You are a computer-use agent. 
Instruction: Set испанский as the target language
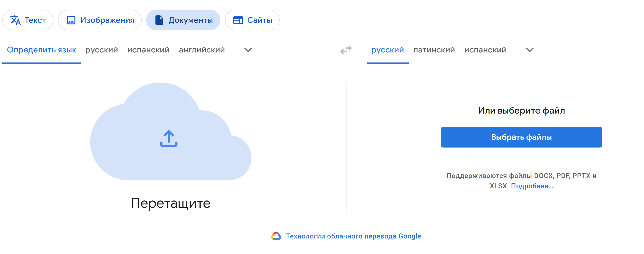pos(485,50)
